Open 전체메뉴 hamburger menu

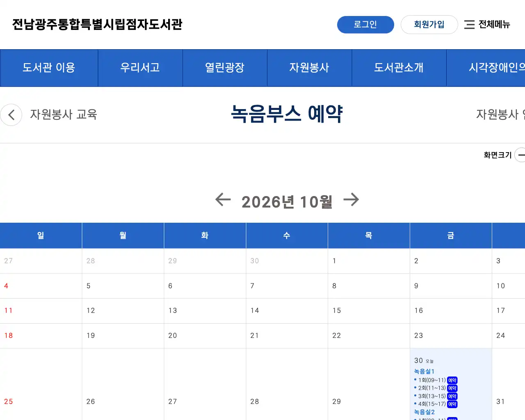tap(487, 25)
